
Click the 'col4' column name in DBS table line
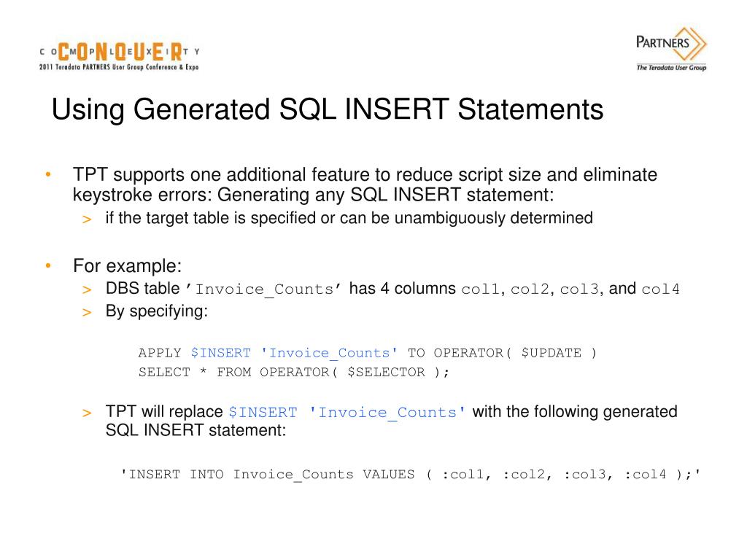(x=661, y=289)
